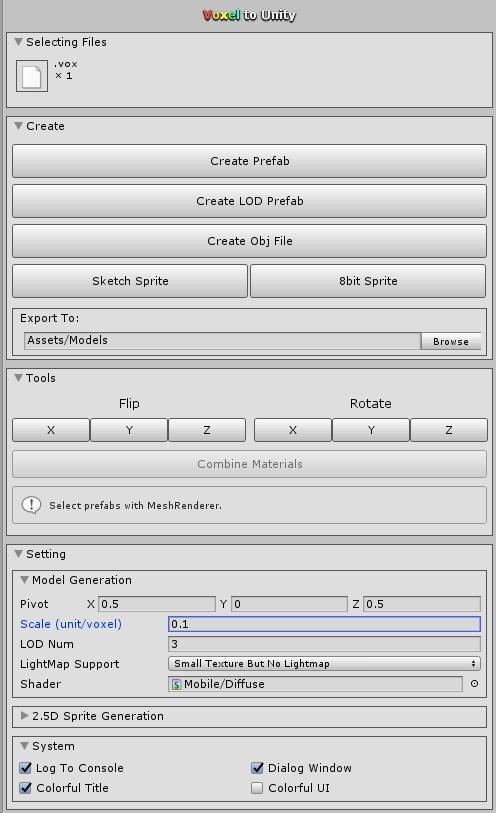Click the Shader object field

tap(315, 684)
